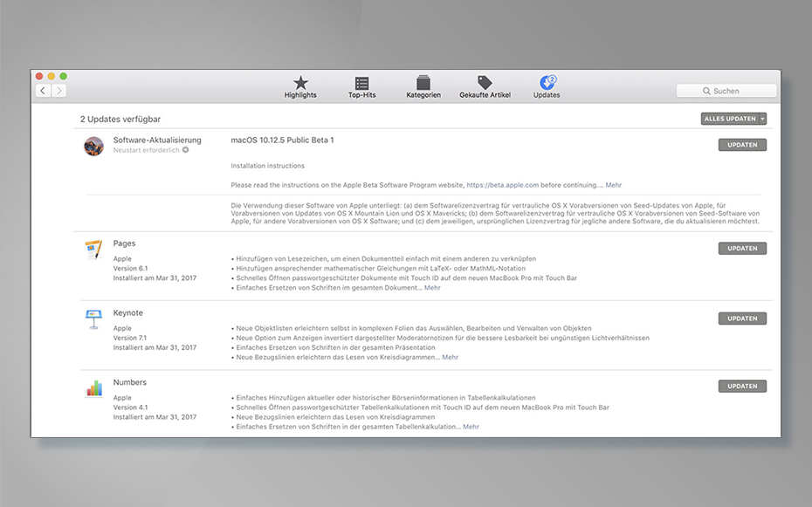Click the Installation instructions text
The height and width of the screenshot is (507, 812).
[x=267, y=166]
